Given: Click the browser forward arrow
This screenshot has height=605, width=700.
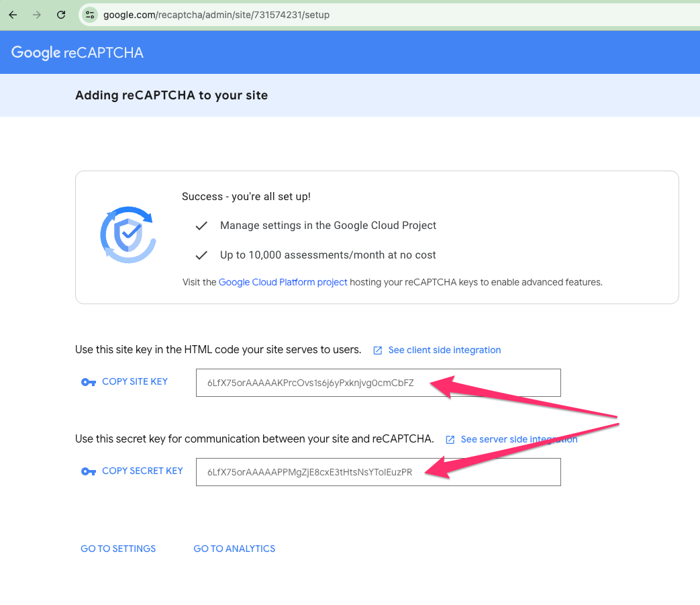Looking at the screenshot, I should pyautogui.click(x=37, y=15).
